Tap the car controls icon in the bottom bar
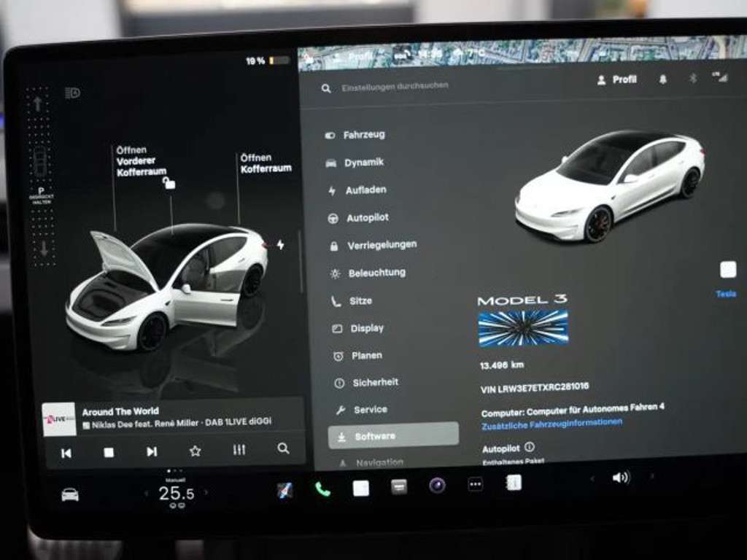 coord(70,494)
